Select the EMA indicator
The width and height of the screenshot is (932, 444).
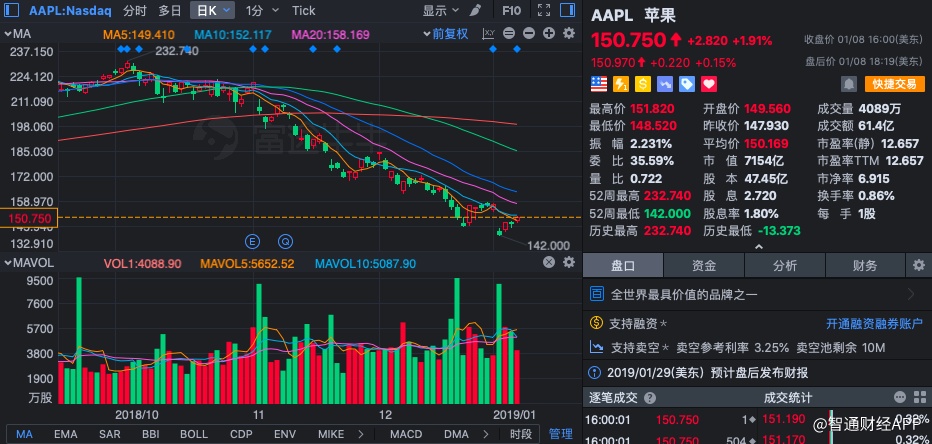65,434
